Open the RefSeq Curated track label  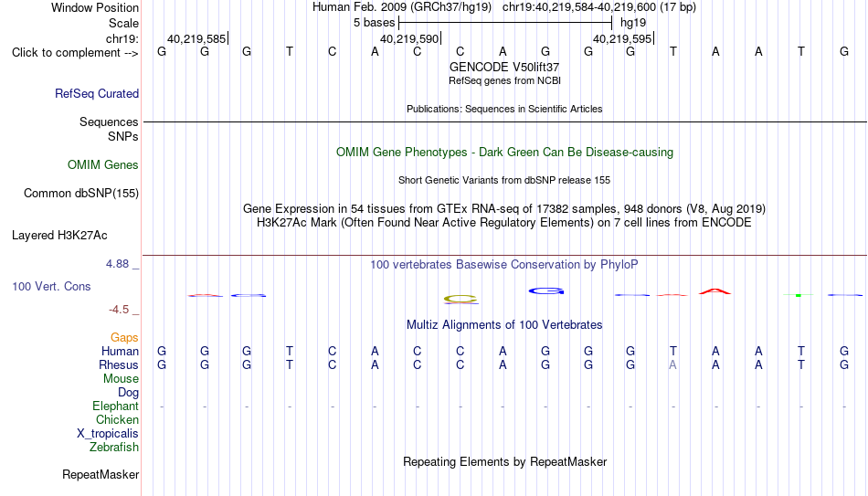pos(97,93)
